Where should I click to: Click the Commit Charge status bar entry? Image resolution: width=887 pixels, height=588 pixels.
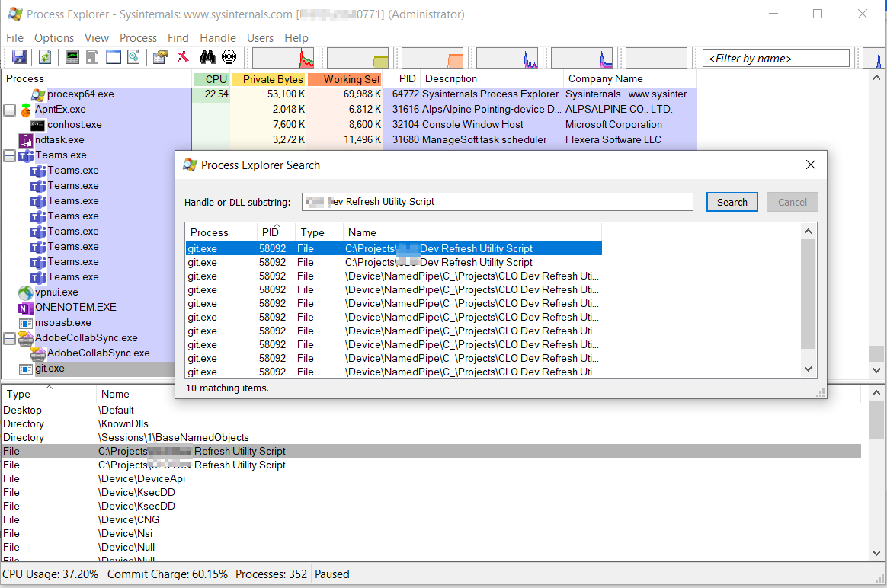pos(168,574)
